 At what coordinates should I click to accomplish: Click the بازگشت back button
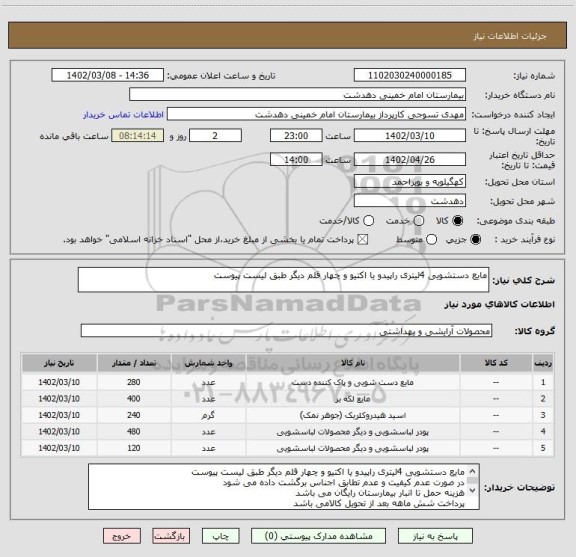tap(171, 536)
